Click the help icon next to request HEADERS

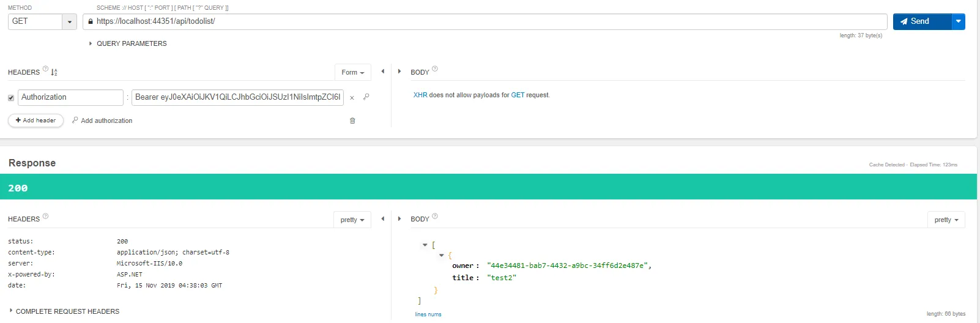pyautogui.click(x=45, y=69)
